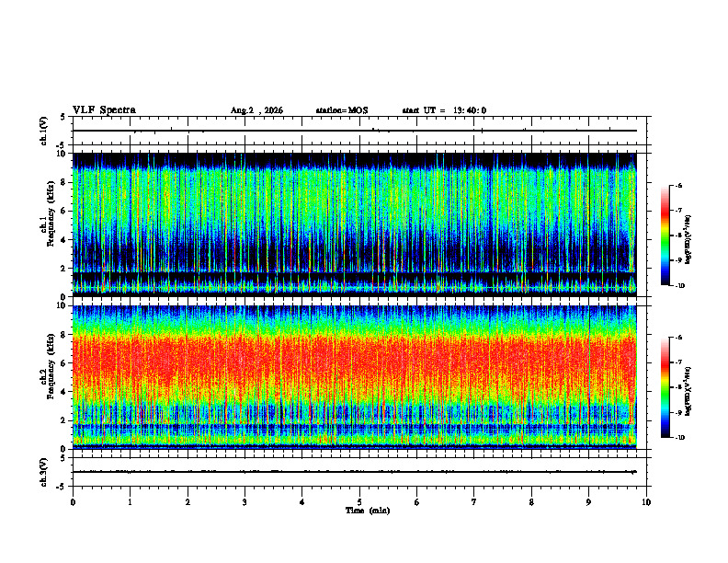Click the ch.3 voltage waveform strip
This screenshot has width=728, height=563.
coord(359,472)
